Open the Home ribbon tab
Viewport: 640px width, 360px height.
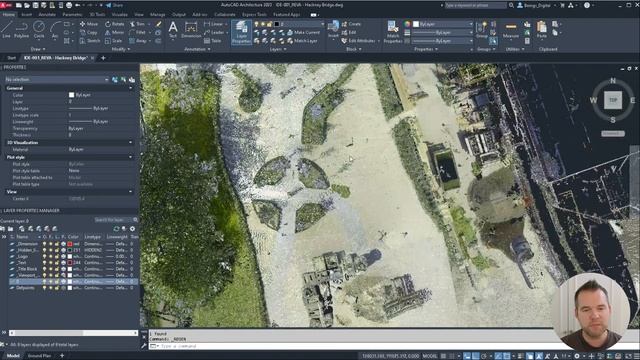pyautogui.click(x=9, y=14)
